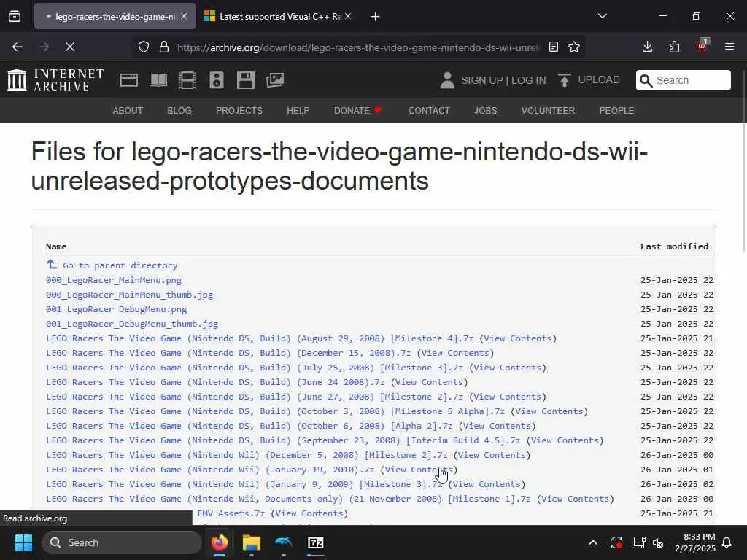Open VOLUNTEER in archive navigation
747x560 pixels.
pyautogui.click(x=548, y=111)
